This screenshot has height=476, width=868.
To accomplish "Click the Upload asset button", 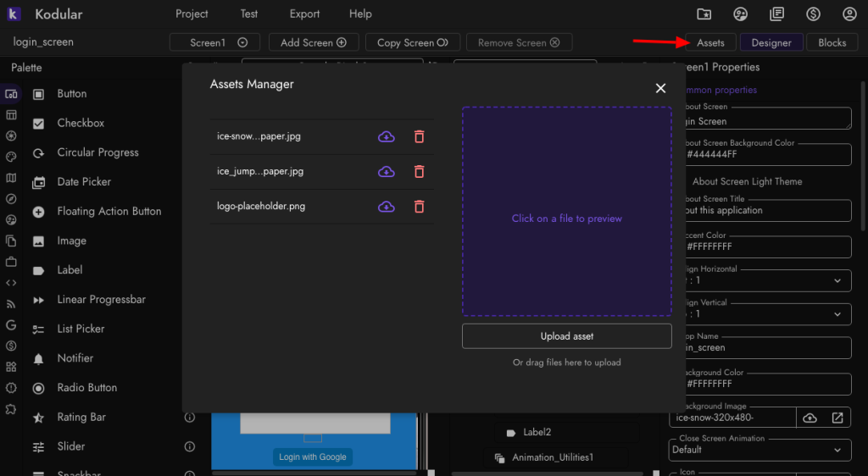I will (x=566, y=336).
